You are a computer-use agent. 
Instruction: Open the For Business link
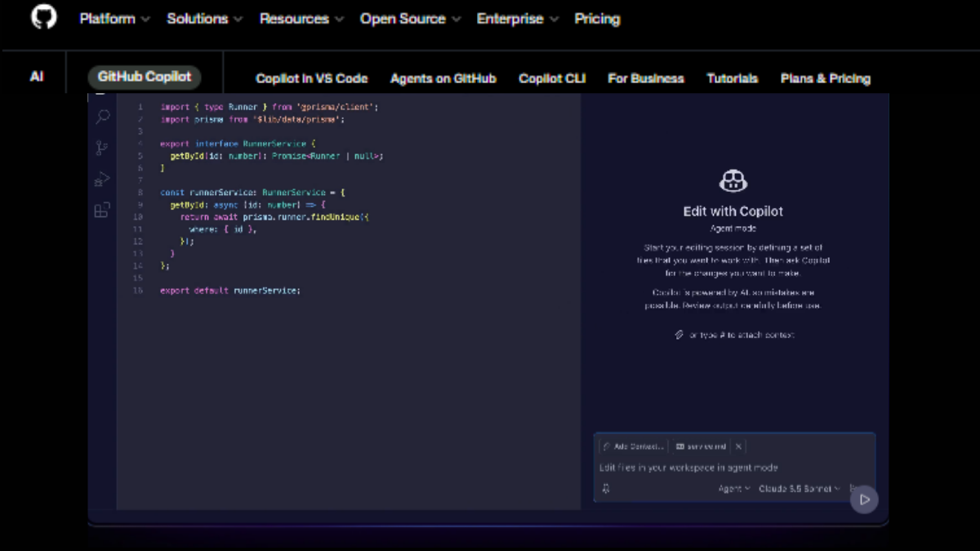click(x=645, y=78)
